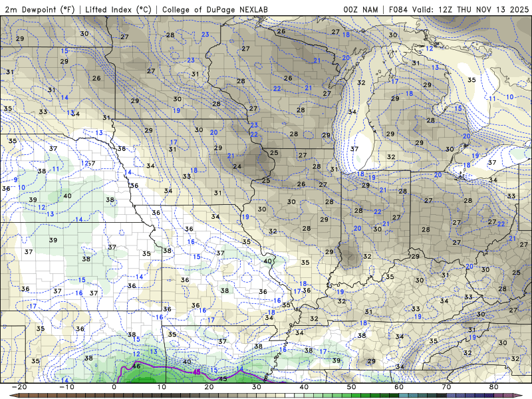Screen dimensions: 532x399
Task: Select the "00Z NAM" model run label
Action: click(x=360, y=9)
